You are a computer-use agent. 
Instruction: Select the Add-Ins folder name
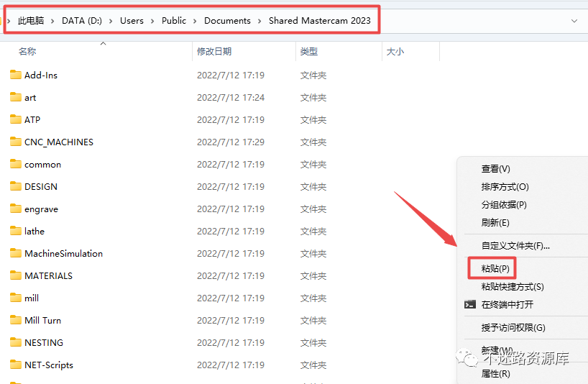[x=41, y=75]
